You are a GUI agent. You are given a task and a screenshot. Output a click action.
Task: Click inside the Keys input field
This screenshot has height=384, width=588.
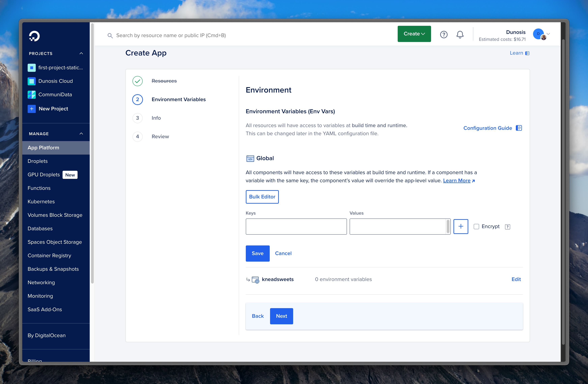coord(296,226)
